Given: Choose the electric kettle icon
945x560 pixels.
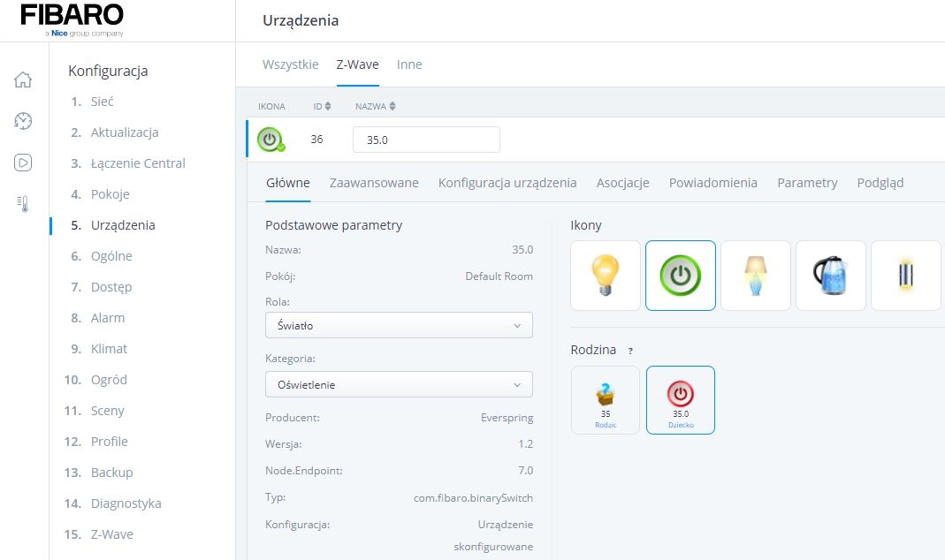Looking at the screenshot, I should (830, 276).
